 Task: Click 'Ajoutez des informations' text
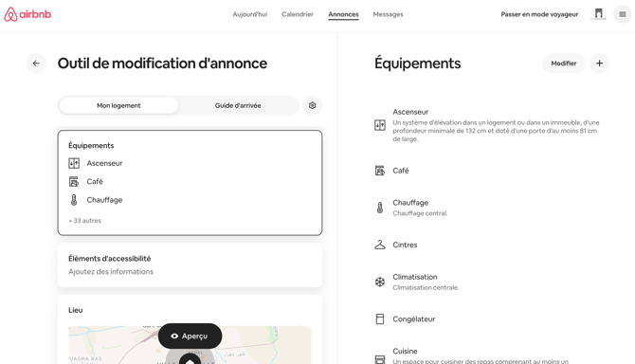tap(111, 272)
